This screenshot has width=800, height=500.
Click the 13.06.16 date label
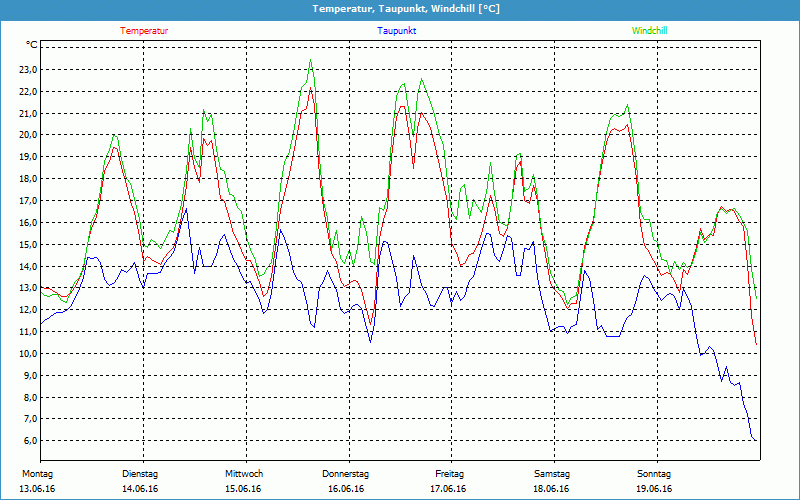tap(37, 489)
